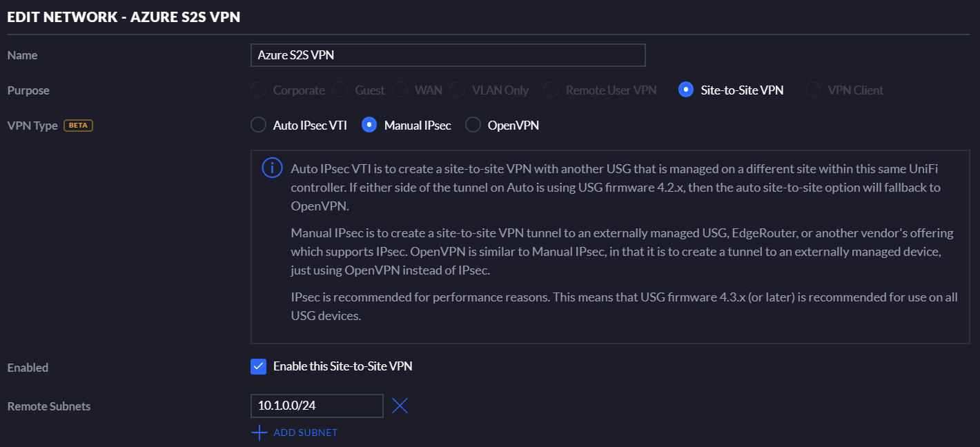The height and width of the screenshot is (447, 980).
Task: Select Site-to-Site VPN purpose
Action: click(x=686, y=90)
